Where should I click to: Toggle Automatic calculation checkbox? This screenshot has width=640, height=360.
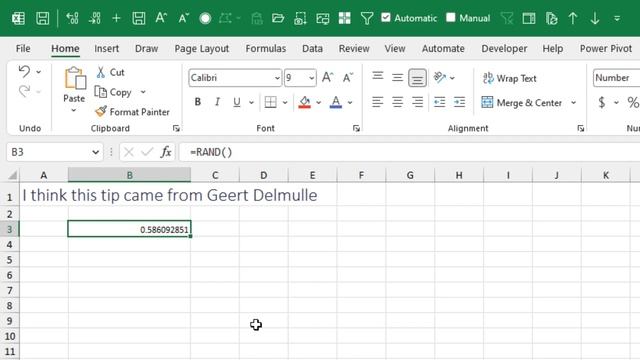pos(386,18)
